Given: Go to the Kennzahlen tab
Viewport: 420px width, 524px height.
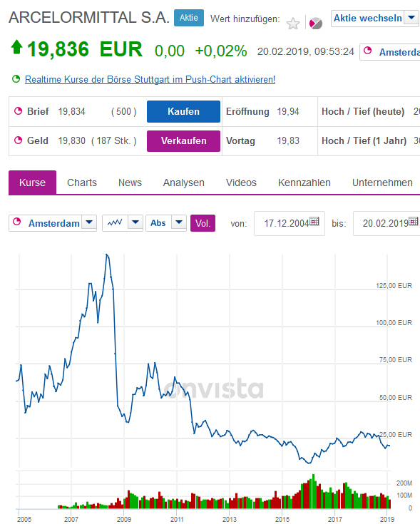Looking at the screenshot, I should [x=304, y=183].
